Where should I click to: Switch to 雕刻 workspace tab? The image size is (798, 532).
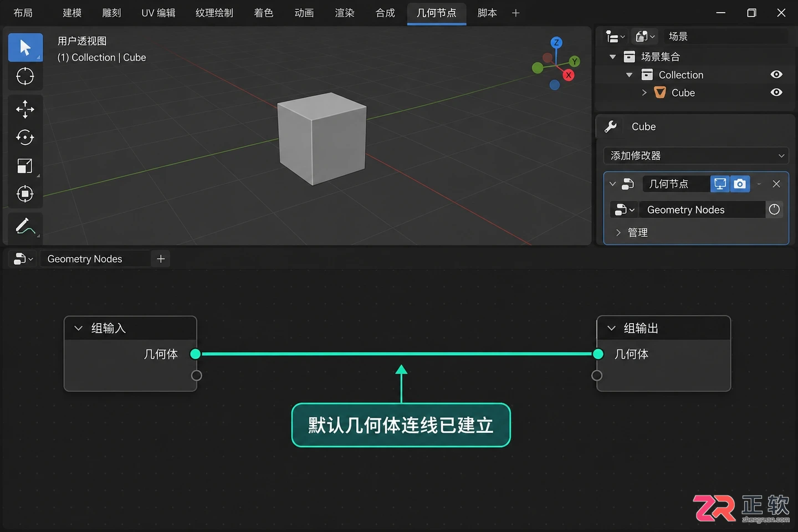coord(111,13)
